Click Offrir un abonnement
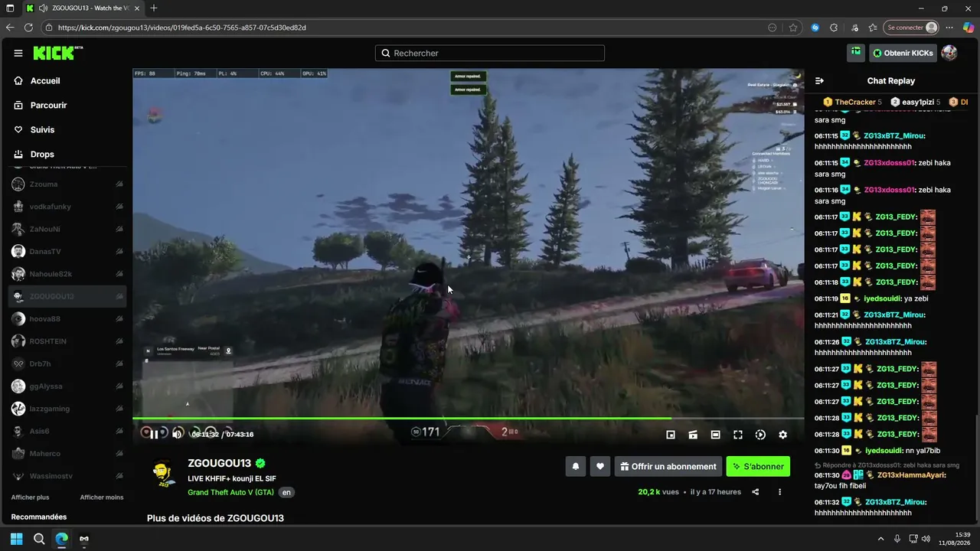 (668, 466)
